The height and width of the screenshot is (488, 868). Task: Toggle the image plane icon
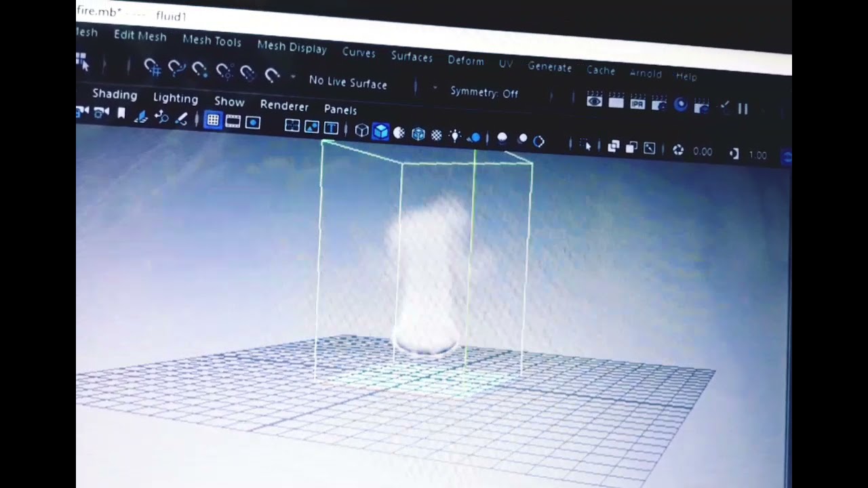click(x=141, y=117)
